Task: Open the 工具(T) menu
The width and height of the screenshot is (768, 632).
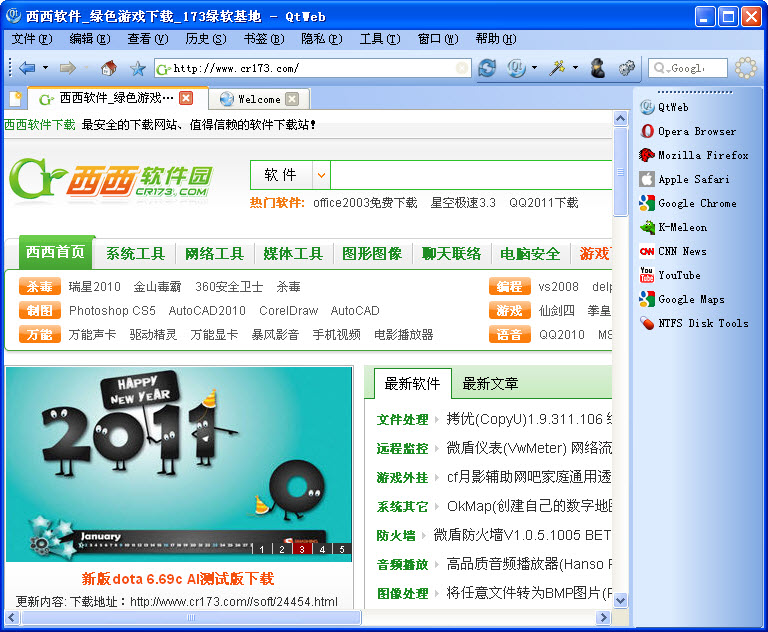Action: (x=380, y=39)
